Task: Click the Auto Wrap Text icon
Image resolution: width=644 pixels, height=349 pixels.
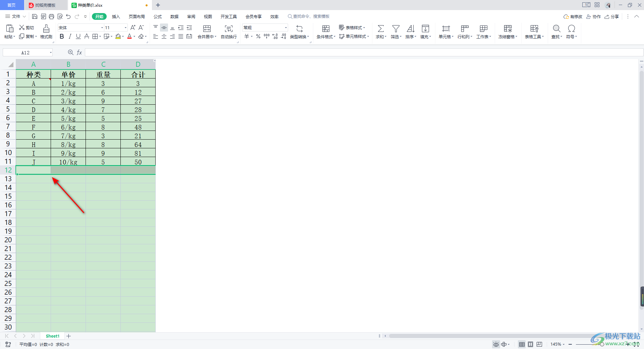Action: click(x=229, y=29)
